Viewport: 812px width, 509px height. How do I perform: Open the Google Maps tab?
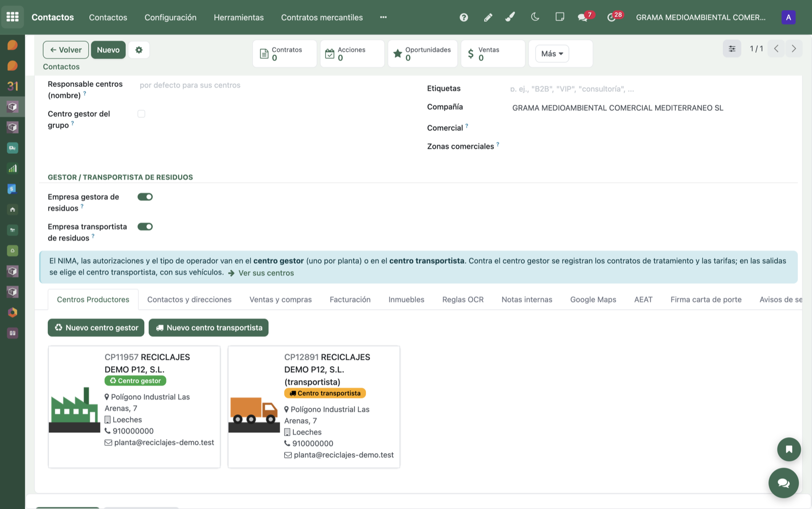(593, 300)
